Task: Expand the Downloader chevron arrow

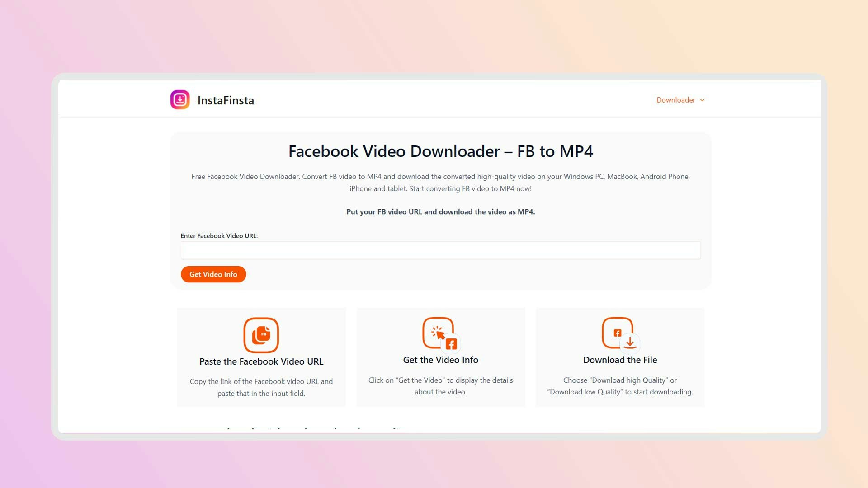Action: click(x=702, y=100)
